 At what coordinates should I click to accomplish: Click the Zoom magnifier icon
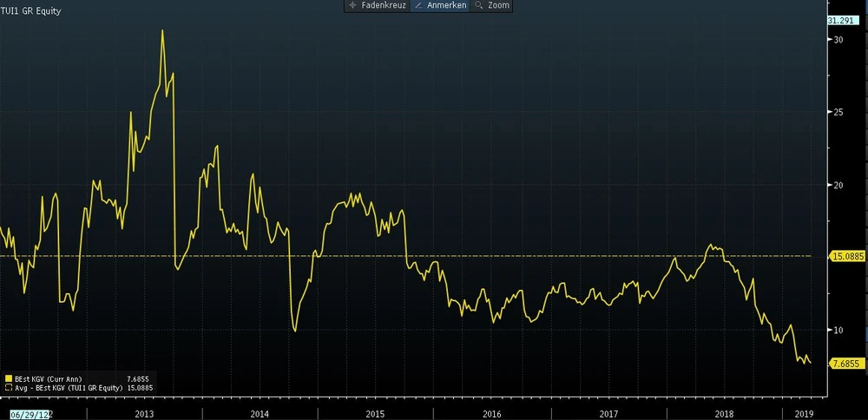point(478,5)
